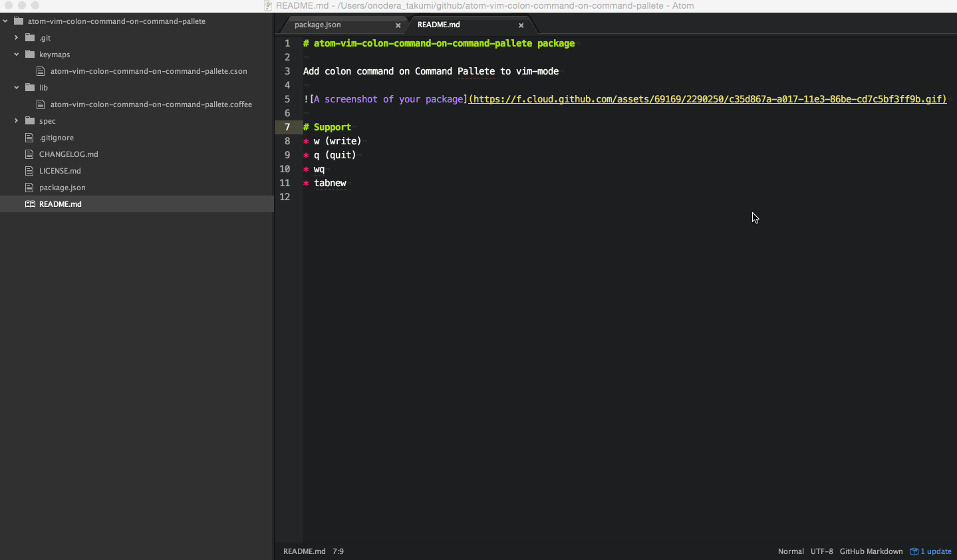Click the 'wq' list item text
Image resolution: width=957 pixels, height=560 pixels.
click(x=319, y=169)
